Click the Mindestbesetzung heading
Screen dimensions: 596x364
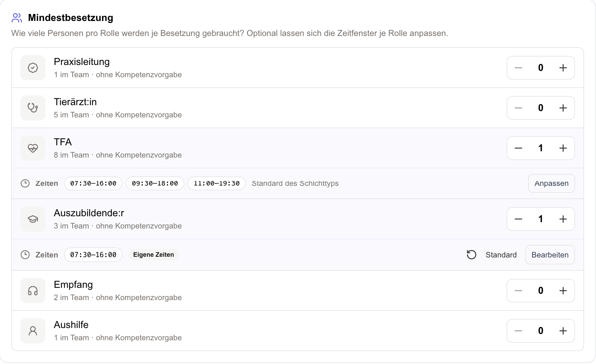pyautogui.click(x=71, y=18)
